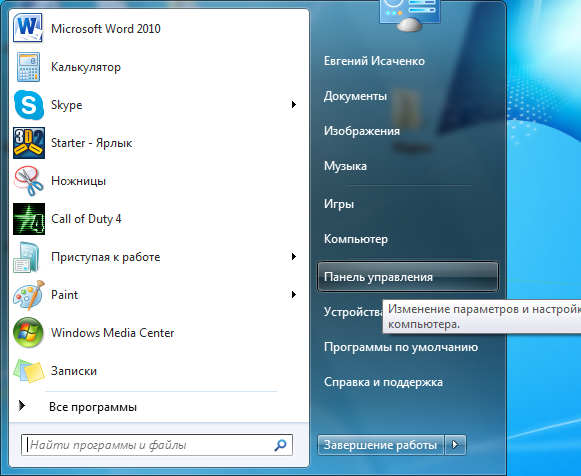Open the Ножницы scissors icon

coord(29,181)
